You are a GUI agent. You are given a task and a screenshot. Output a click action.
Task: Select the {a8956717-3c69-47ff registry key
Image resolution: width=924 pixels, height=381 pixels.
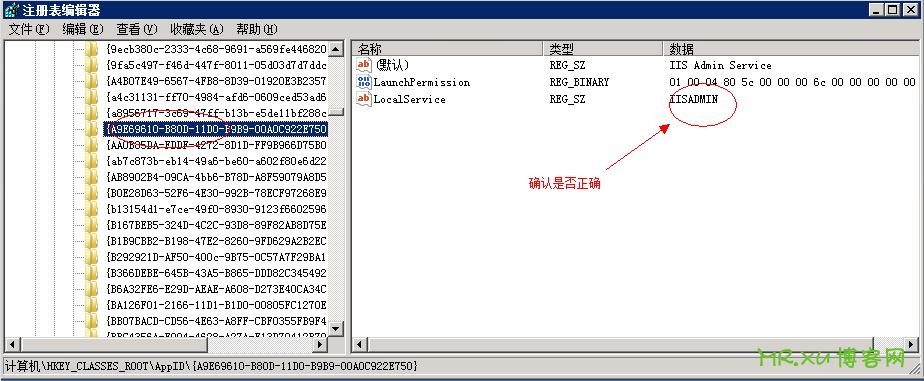216,112
